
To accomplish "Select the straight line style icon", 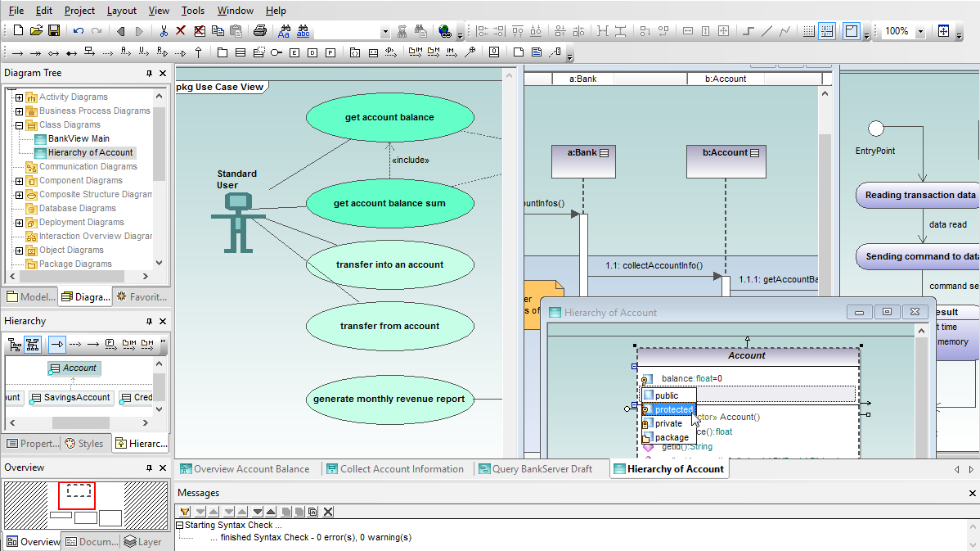I will [x=766, y=31].
